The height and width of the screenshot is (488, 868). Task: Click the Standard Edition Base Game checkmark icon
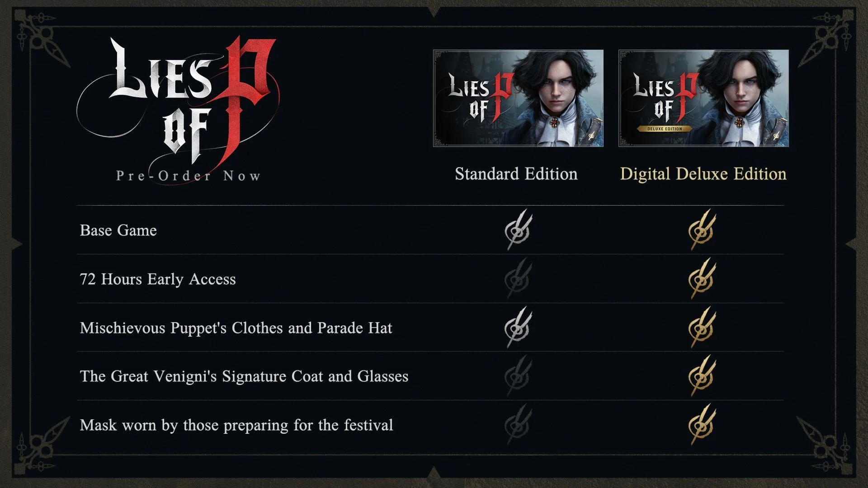coord(518,230)
